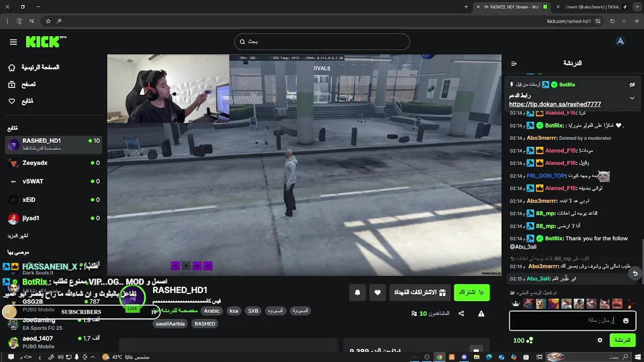
Task: Click the taskbar weather widget 43°C
Action: (x=125, y=357)
